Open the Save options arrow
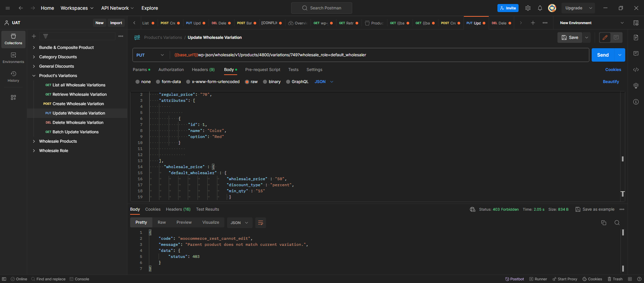Screen dimensions: 644x283 pos(587,38)
